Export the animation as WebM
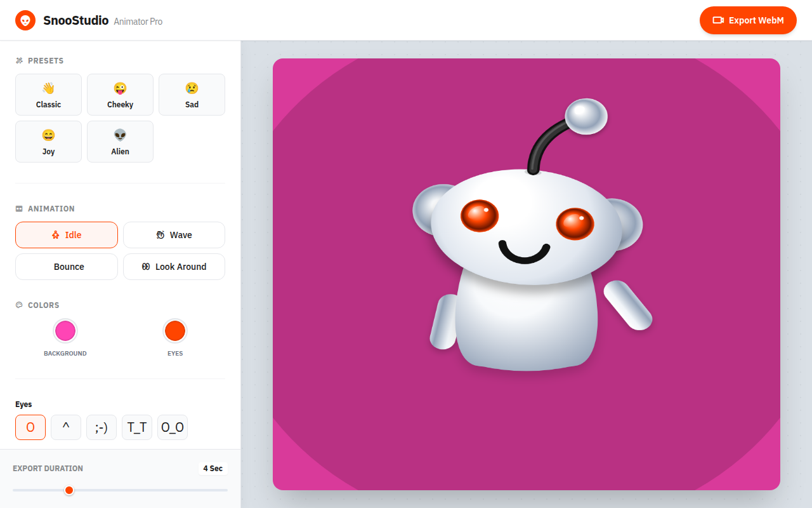 (x=748, y=20)
